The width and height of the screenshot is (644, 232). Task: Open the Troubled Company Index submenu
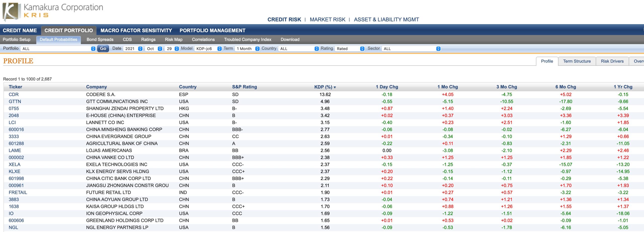248,39
